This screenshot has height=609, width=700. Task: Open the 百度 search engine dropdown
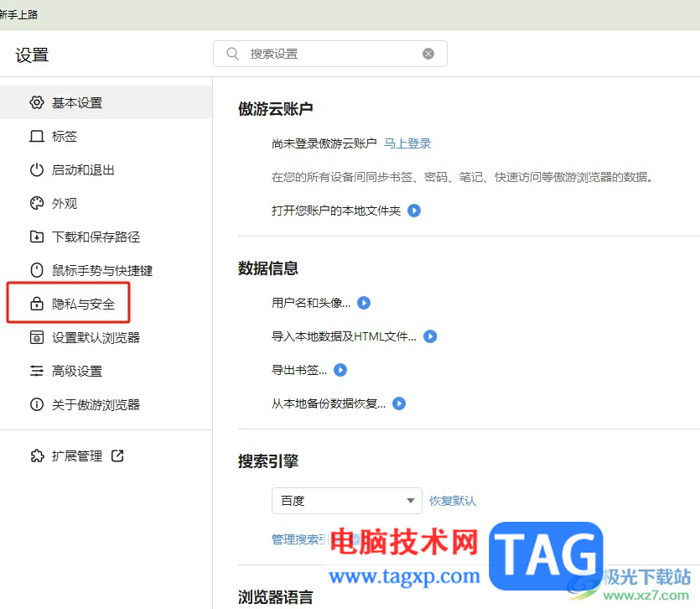pos(347,501)
